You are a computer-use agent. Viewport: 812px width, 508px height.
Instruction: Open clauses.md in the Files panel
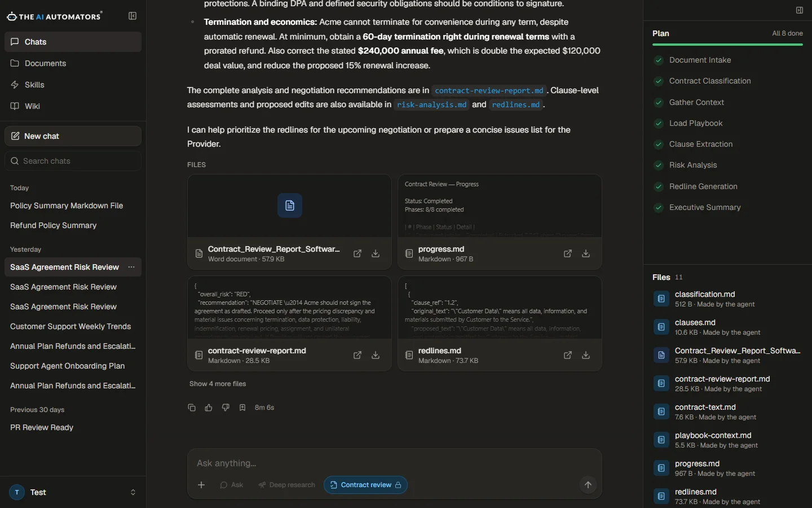tap(727, 327)
